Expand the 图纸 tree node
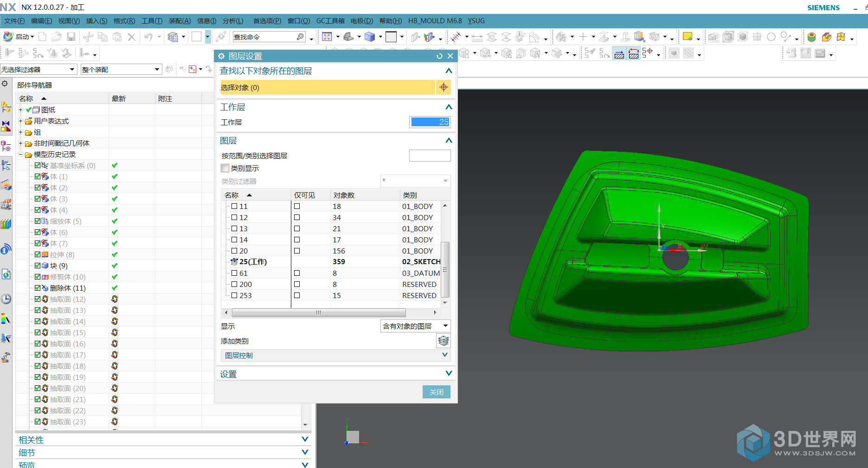This screenshot has width=868, height=468. point(20,110)
